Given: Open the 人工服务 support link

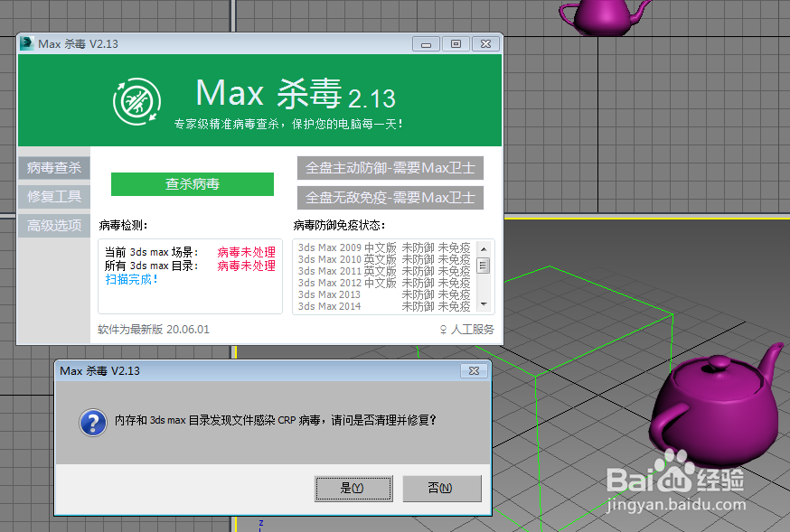Looking at the screenshot, I should click(473, 330).
